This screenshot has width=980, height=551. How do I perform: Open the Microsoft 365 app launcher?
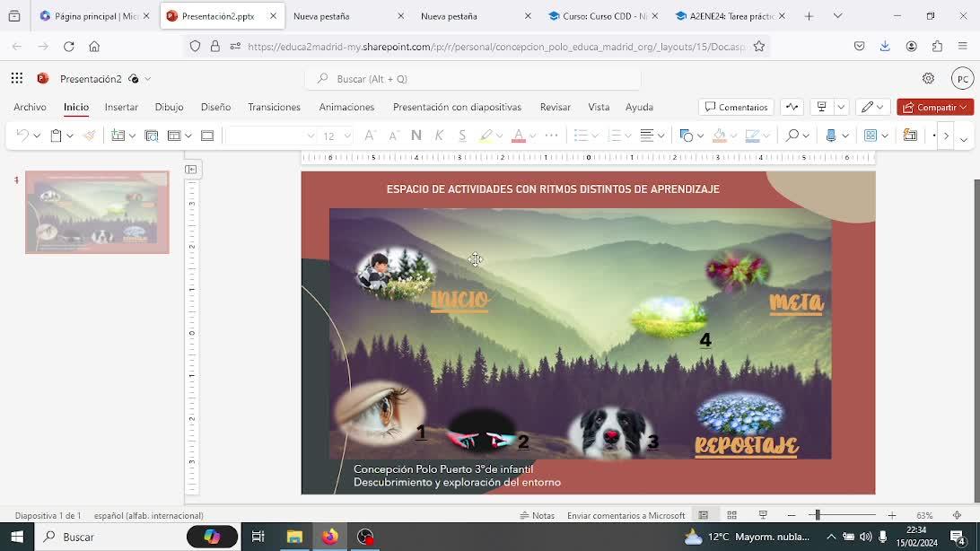[17, 79]
